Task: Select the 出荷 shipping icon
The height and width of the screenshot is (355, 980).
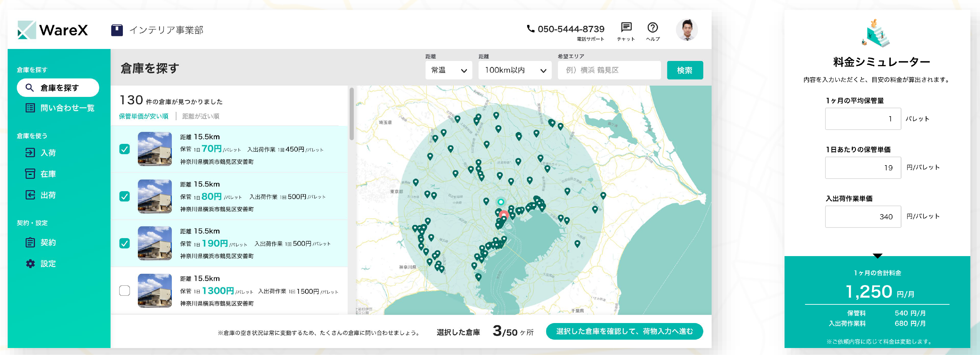Action: pos(30,195)
